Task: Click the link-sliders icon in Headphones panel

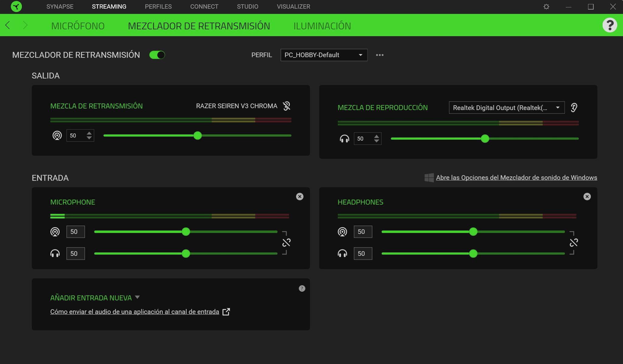Action: [x=573, y=243]
